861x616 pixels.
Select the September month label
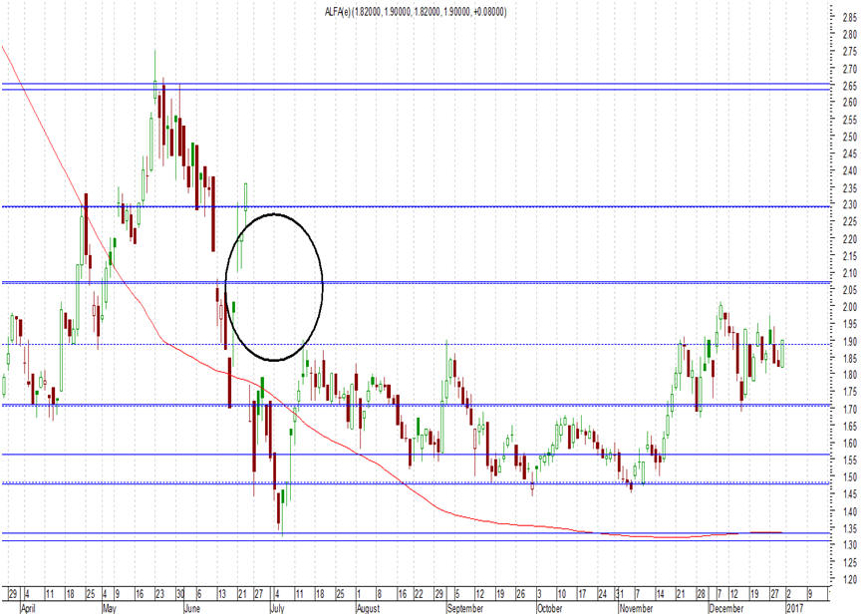pyautogui.click(x=465, y=608)
